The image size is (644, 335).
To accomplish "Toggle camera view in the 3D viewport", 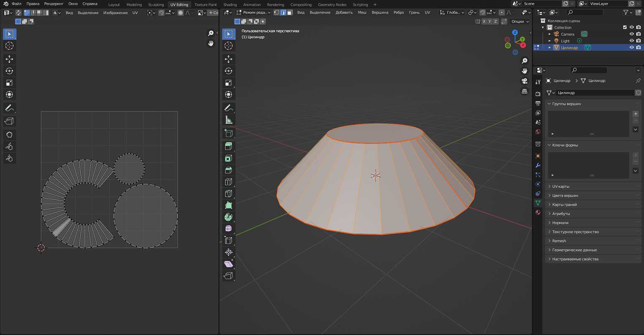I will 524,81.
